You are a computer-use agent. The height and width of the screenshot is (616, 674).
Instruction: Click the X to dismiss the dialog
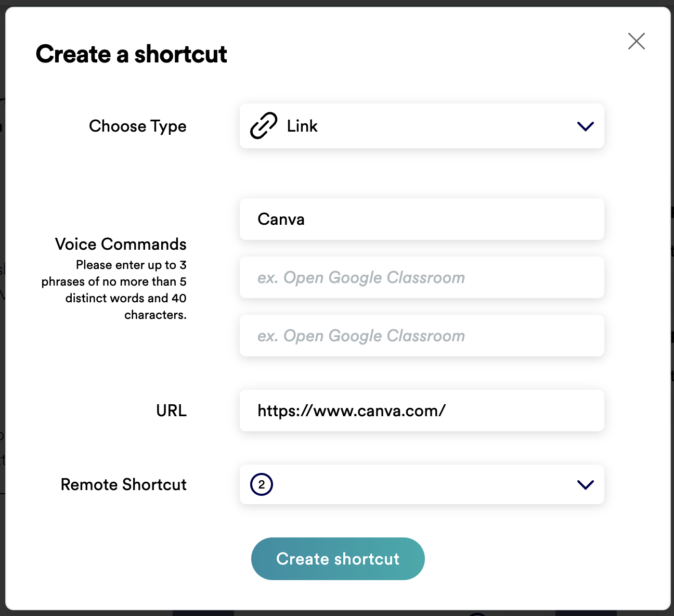(636, 41)
